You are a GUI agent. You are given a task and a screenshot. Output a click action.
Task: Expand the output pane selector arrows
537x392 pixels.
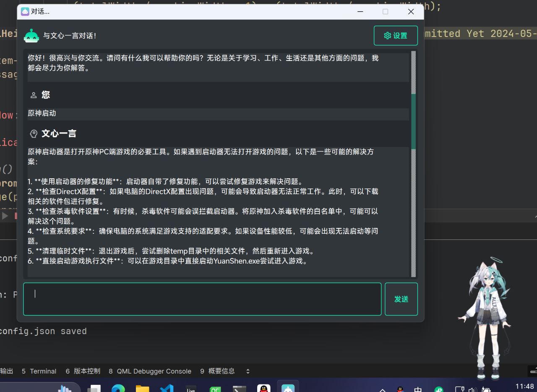[x=248, y=371]
